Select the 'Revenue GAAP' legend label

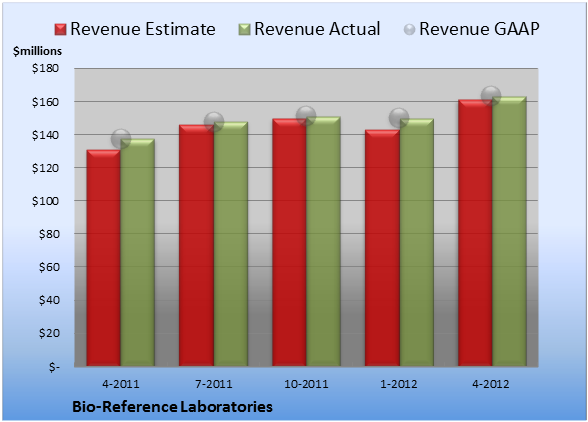(479, 29)
